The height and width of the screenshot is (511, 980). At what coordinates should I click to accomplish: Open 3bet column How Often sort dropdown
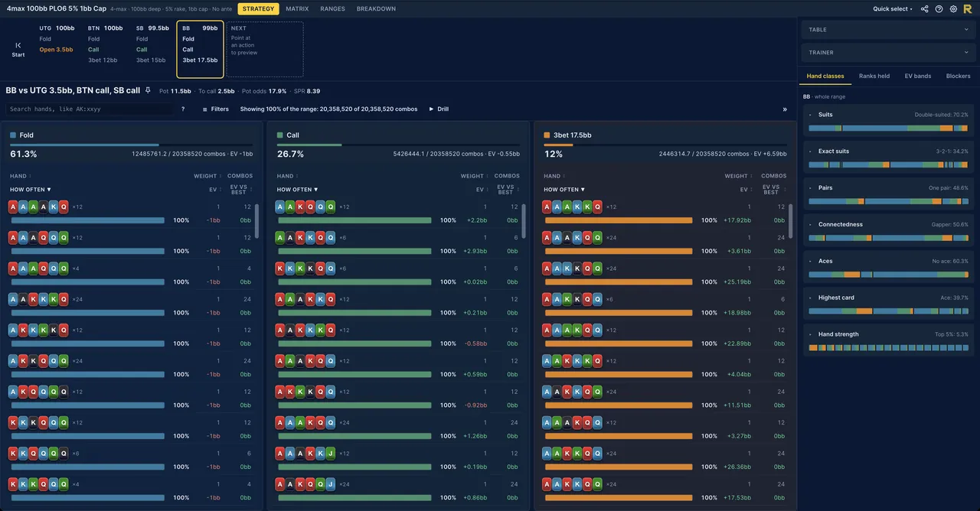point(565,189)
